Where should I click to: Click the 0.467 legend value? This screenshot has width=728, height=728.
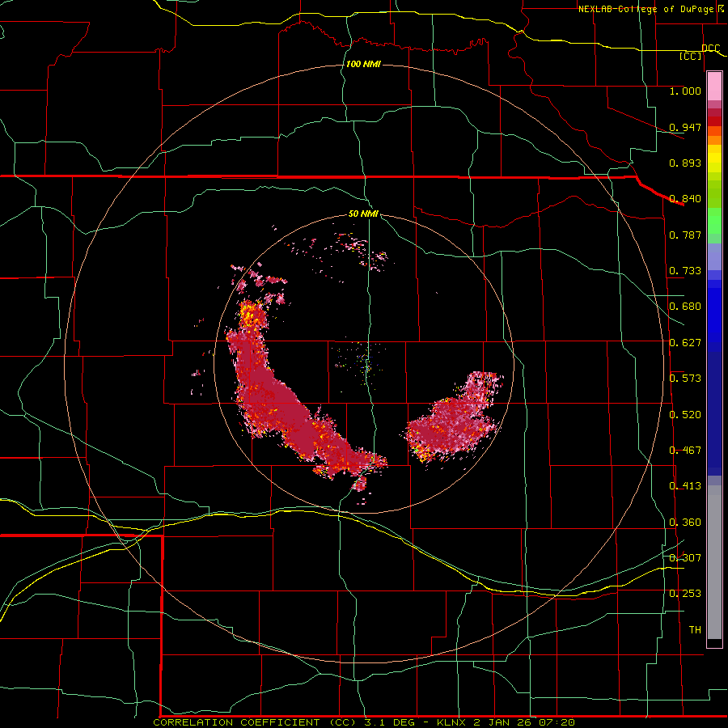685,451
